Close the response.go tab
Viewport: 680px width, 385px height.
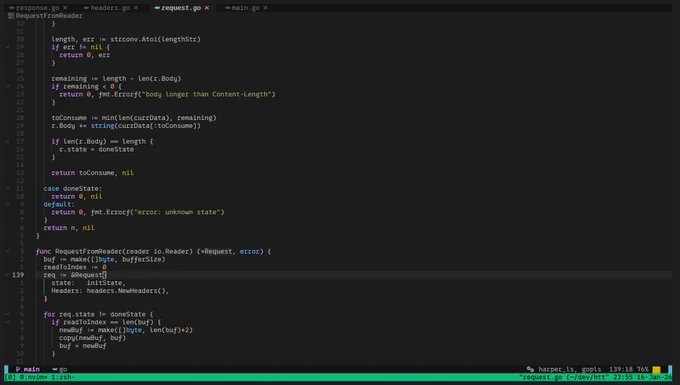[x=65, y=8]
